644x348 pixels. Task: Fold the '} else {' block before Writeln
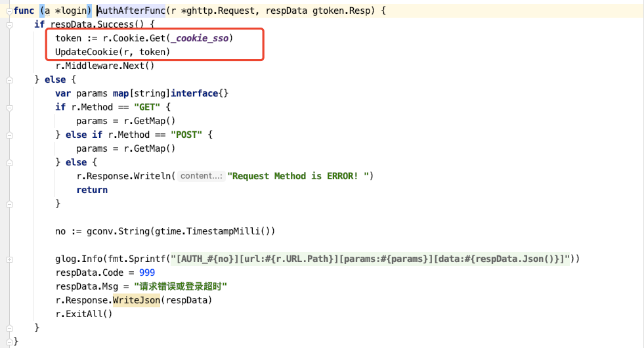9,163
